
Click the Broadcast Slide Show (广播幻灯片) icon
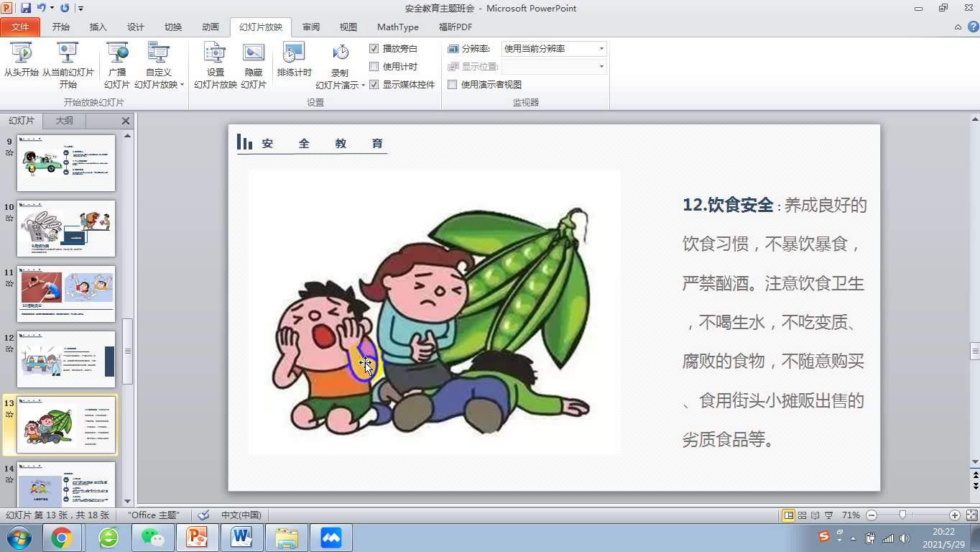click(x=116, y=60)
